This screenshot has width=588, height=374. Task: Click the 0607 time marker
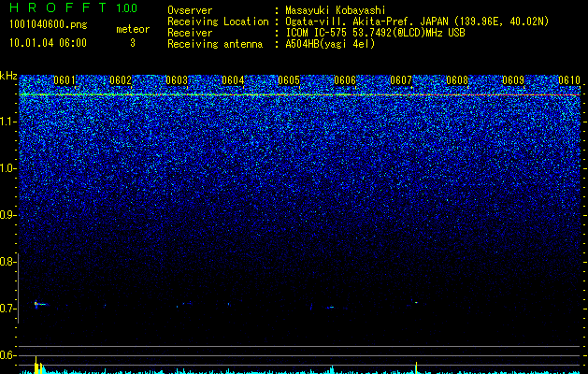(x=401, y=80)
